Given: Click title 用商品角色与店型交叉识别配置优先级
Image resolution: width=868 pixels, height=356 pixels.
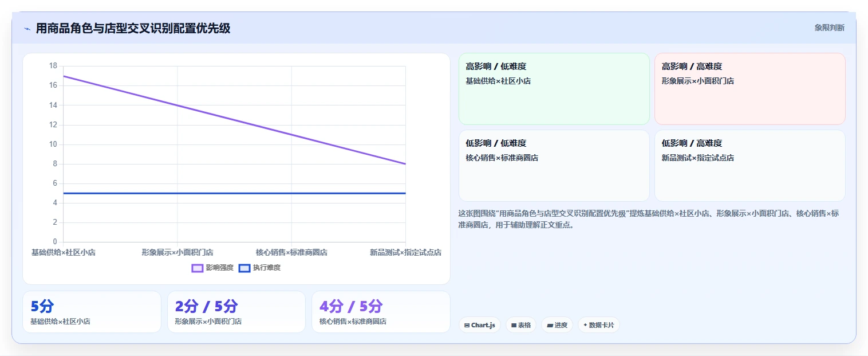Looking at the screenshot, I should coord(133,28).
